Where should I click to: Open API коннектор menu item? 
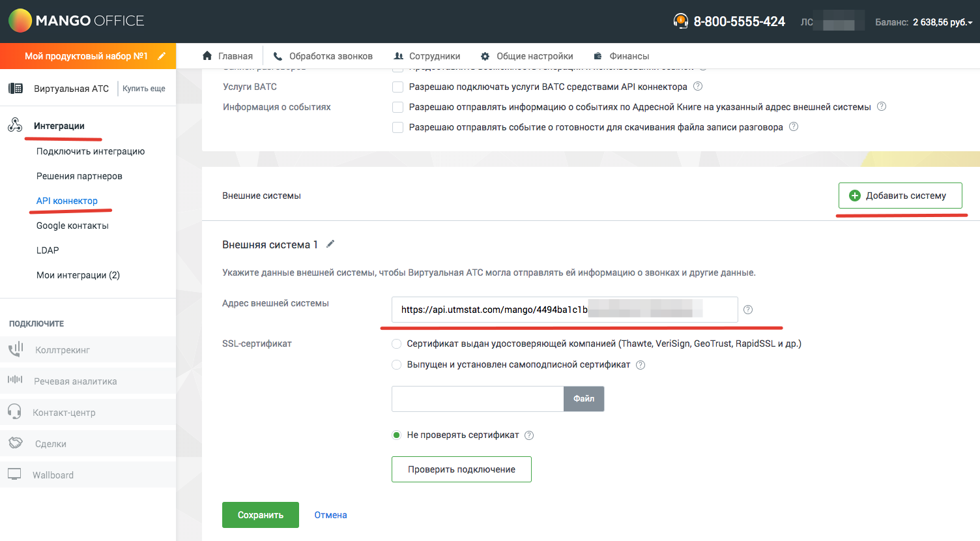pos(67,201)
